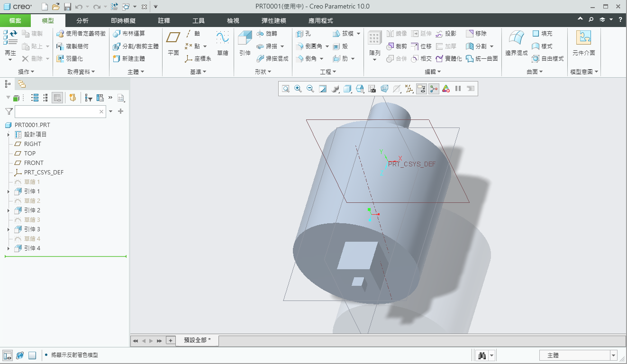Image resolution: width=627 pixels, height=364 pixels.
Task: Select the 鏡像 (Mirror) tool
Action: (x=397, y=34)
